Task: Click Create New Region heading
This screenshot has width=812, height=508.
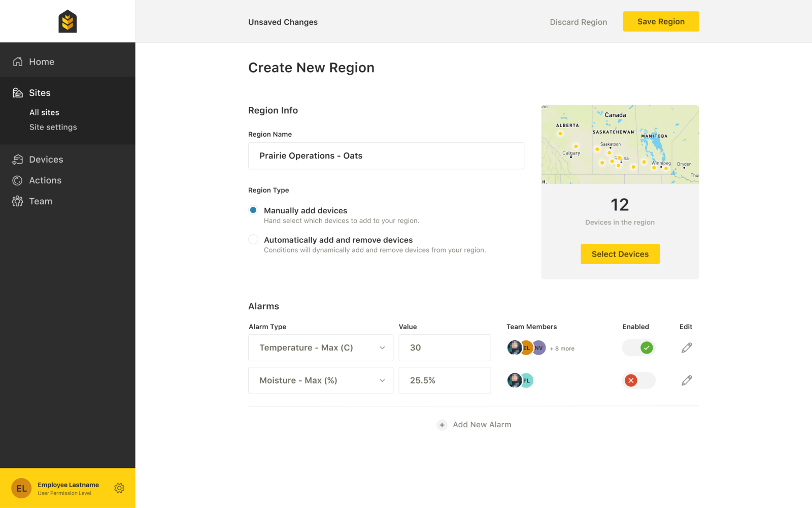Action: click(312, 68)
